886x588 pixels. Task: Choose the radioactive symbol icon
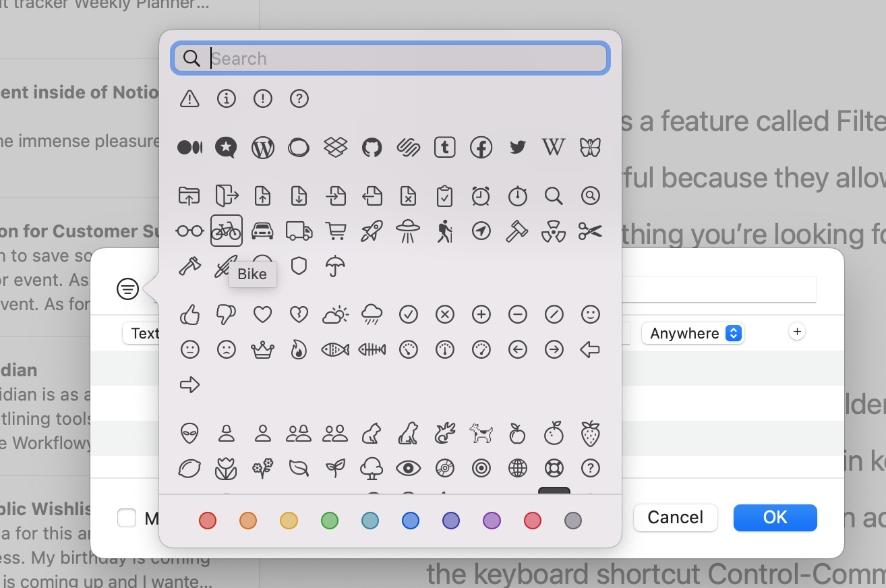pos(554,231)
